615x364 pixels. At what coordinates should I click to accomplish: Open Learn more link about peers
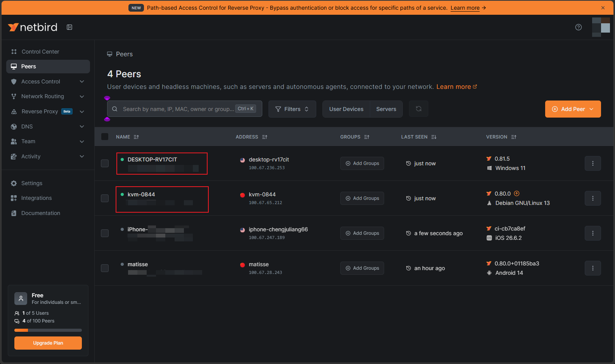coord(457,87)
